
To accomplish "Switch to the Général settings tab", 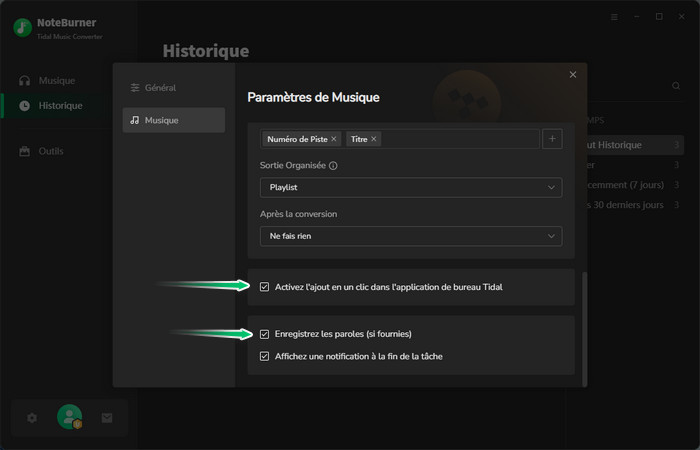I will coord(168,88).
